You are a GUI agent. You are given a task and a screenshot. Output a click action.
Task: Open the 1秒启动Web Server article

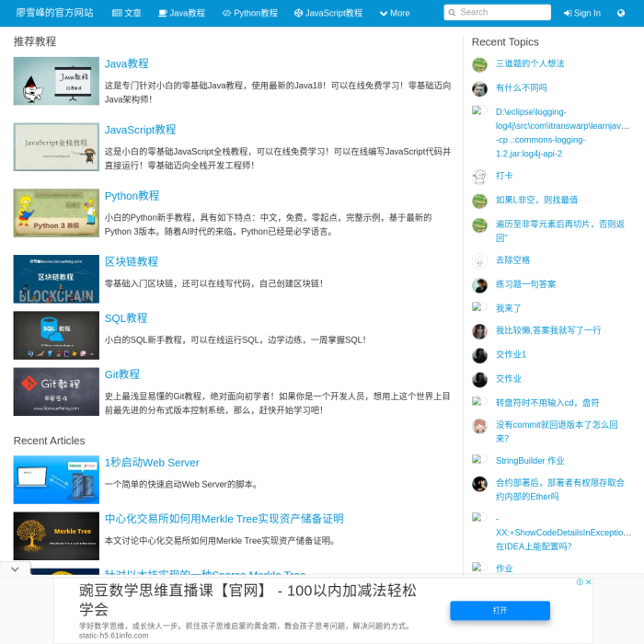pos(152,463)
